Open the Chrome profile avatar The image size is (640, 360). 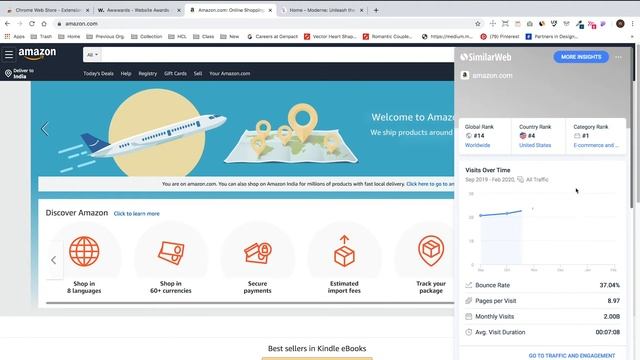click(620, 24)
